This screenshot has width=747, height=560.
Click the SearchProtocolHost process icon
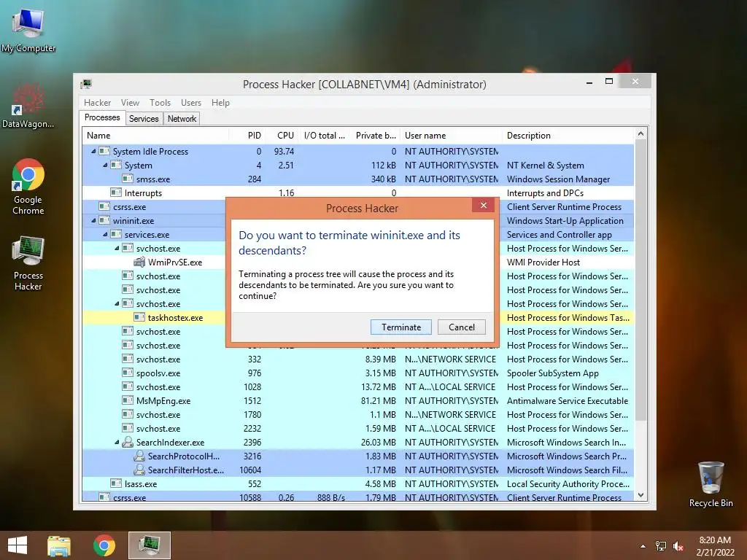point(139,456)
